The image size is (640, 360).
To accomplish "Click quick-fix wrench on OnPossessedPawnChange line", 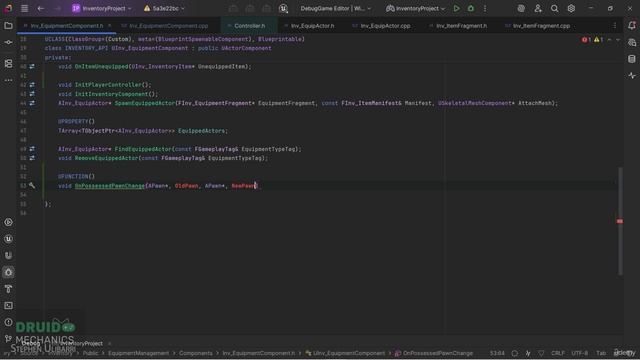I will point(32,186).
